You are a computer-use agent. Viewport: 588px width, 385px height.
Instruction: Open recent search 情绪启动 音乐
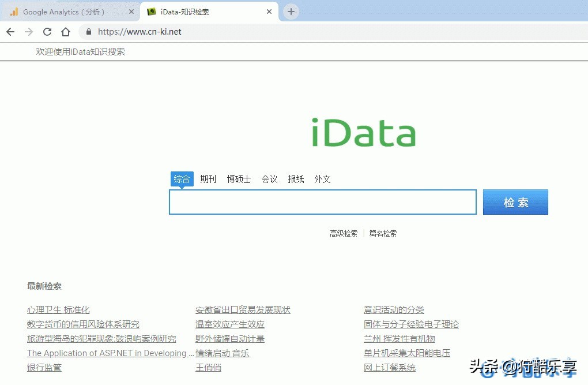(222, 353)
